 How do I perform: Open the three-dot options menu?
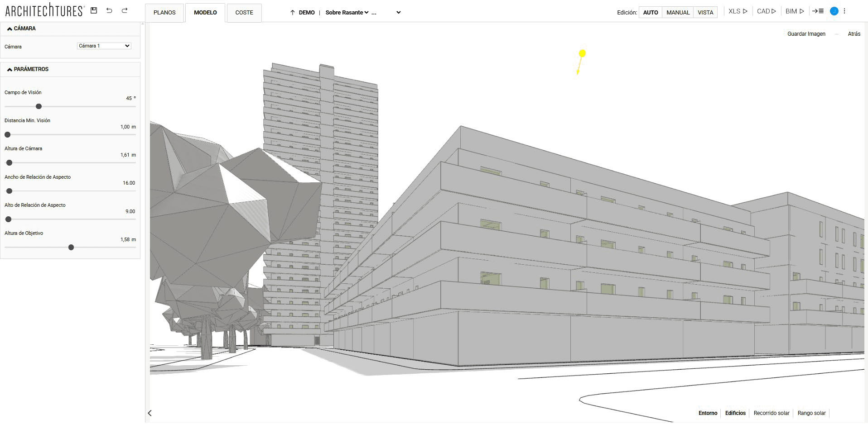click(x=844, y=11)
